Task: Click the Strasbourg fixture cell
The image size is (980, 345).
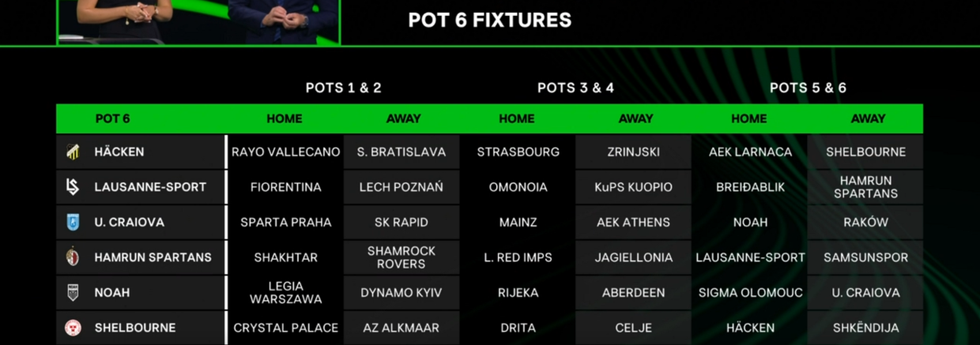Action: coord(518,152)
